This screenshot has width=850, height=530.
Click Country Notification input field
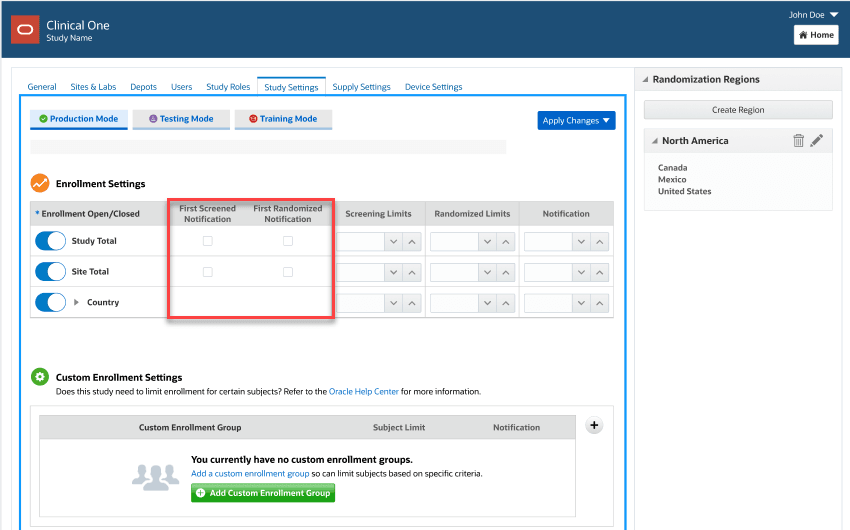pyautogui.click(x=548, y=303)
